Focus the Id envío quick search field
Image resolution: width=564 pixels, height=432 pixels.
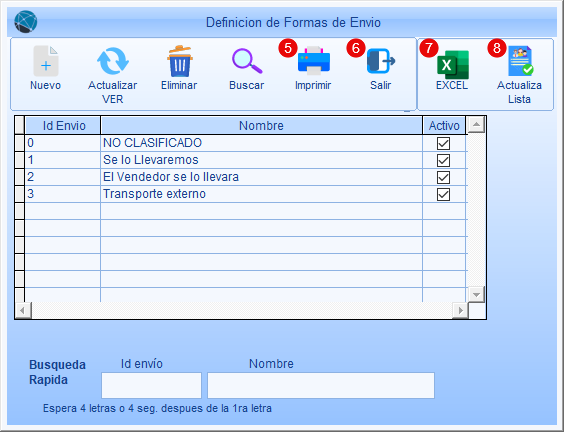coord(151,385)
